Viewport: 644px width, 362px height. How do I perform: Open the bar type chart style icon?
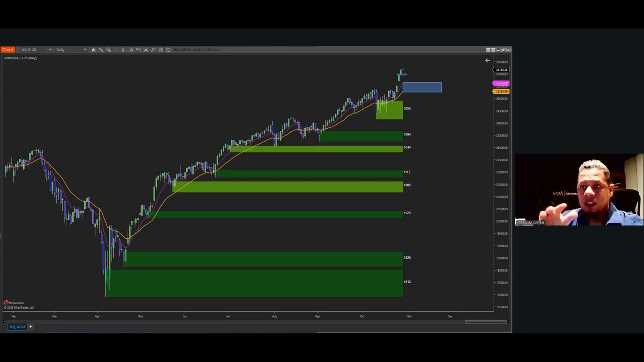[x=94, y=50]
